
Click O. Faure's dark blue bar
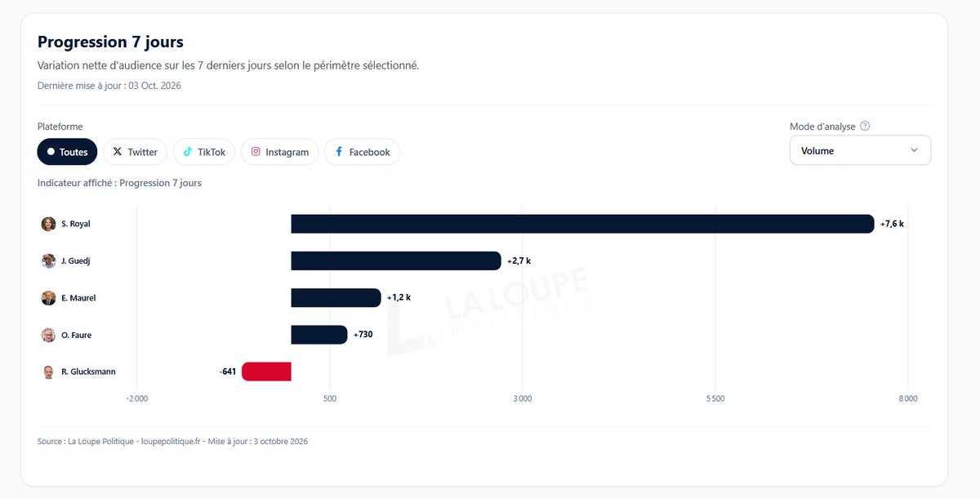(319, 335)
